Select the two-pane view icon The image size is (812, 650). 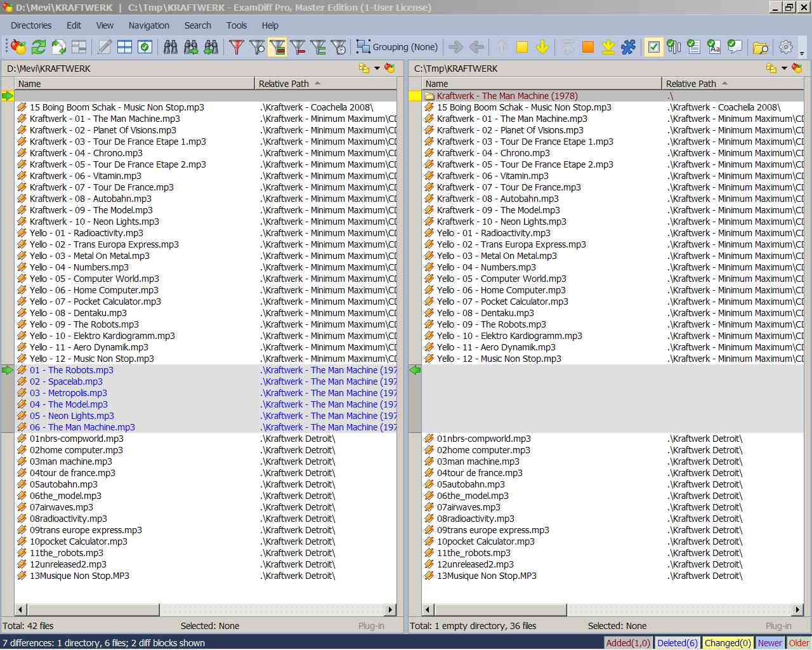click(x=125, y=47)
